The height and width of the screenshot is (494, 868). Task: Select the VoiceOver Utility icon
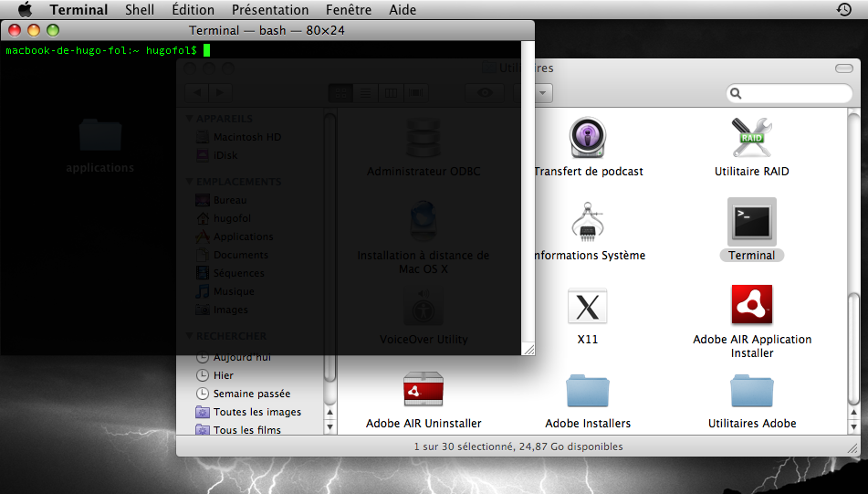click(424, 306)
